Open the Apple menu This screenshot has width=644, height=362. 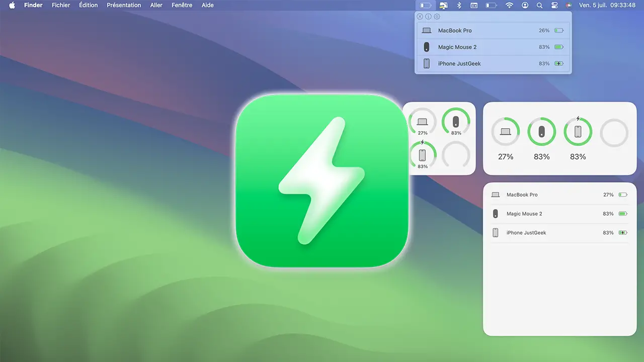pyautogui.click(x=13, y=5)
